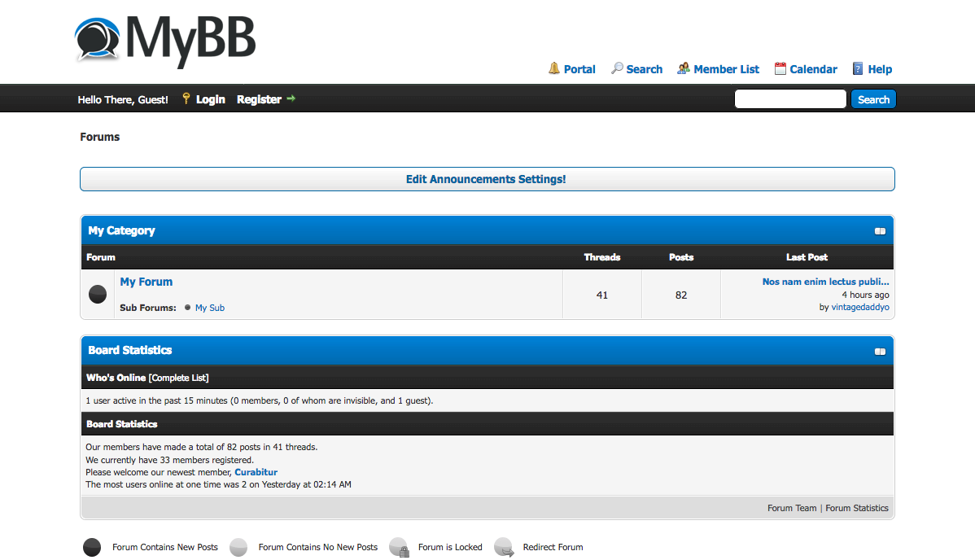The height and width of the screenshot is (560, 975).
Task: Click the Forums breadcrumb
Action: coord(99,137)
